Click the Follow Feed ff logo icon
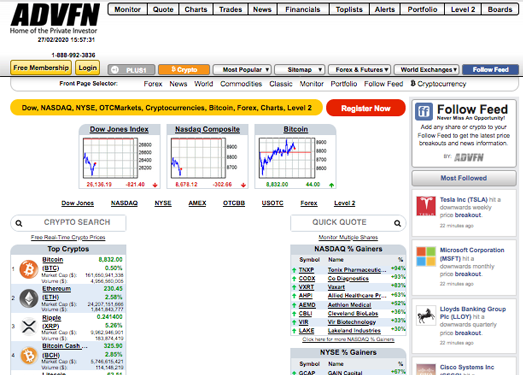 coord(424,111)
